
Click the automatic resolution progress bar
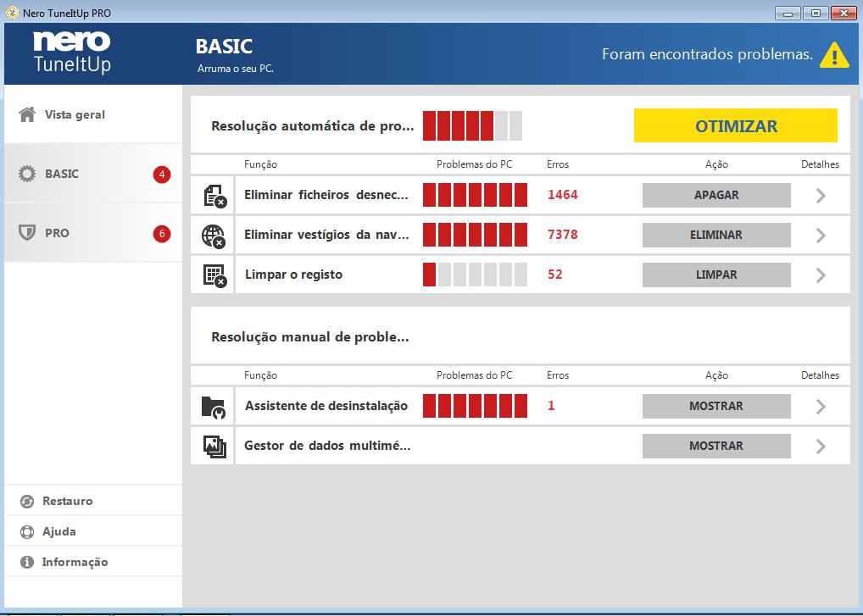[x=472, y=125]
